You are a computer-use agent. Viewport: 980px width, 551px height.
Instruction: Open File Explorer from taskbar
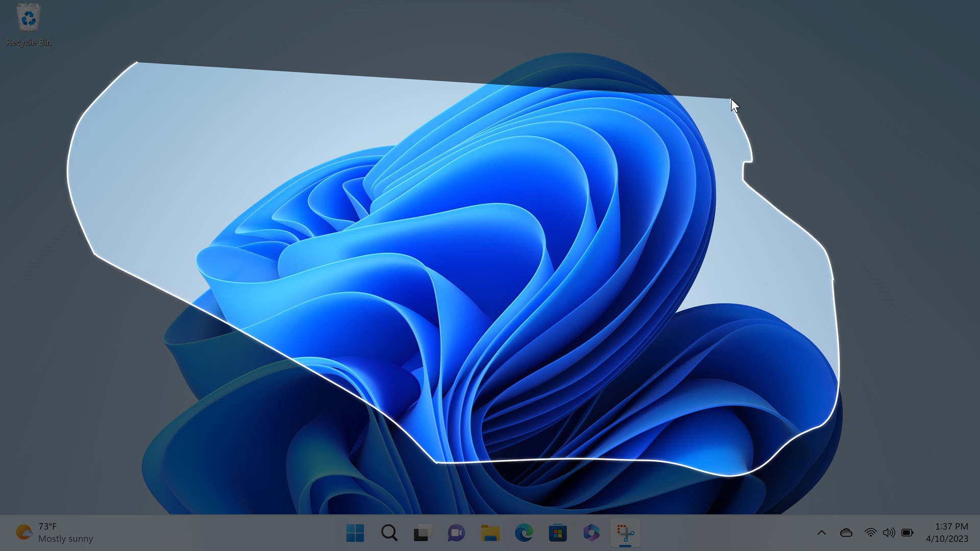490,533
